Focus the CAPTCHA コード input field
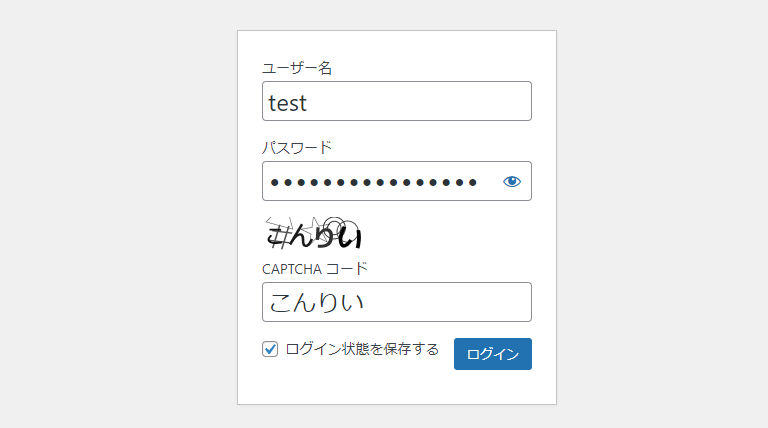Screen dimensions: 768x428 396,302
